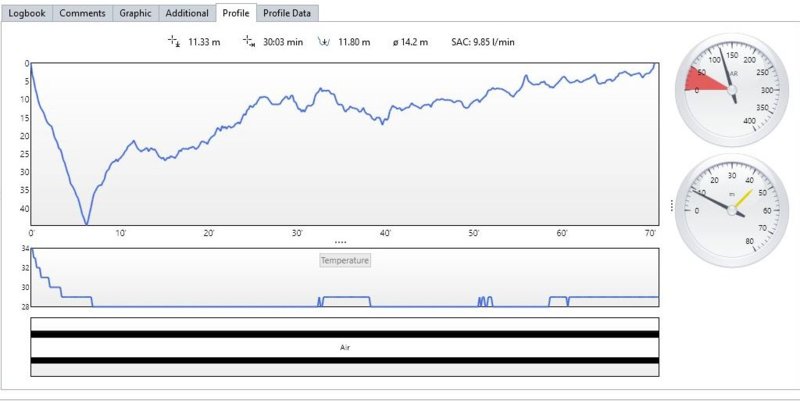Open the Additional tab

(x=187, y=13)
